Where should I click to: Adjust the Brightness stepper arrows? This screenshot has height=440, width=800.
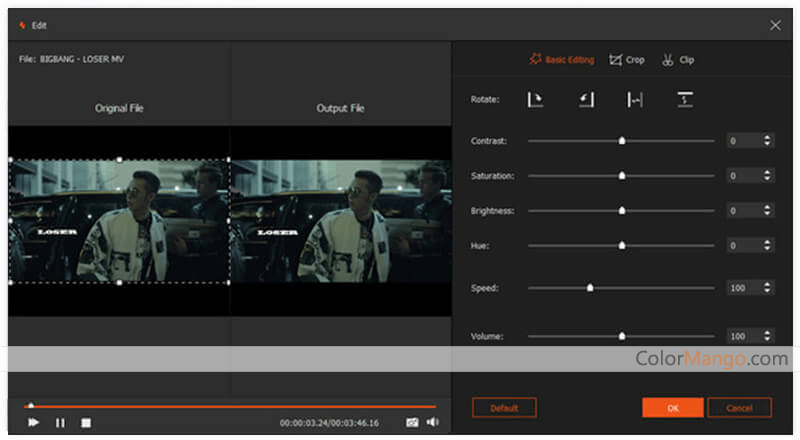767,210
